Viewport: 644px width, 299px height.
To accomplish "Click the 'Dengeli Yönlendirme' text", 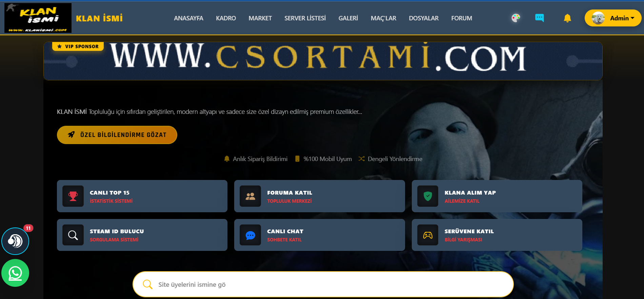I will pos(395,159).
